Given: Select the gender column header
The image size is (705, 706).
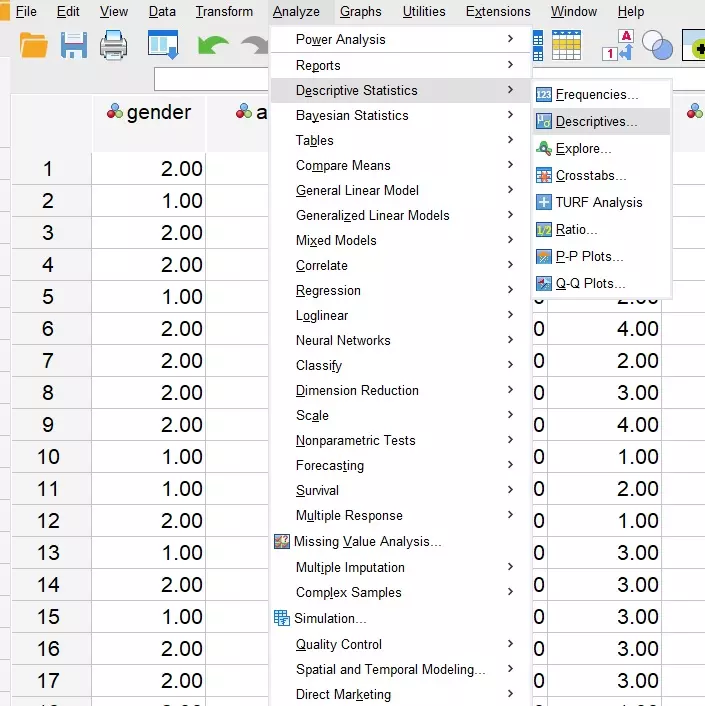Looking at the screenshot, I should (x=149, y=123).
